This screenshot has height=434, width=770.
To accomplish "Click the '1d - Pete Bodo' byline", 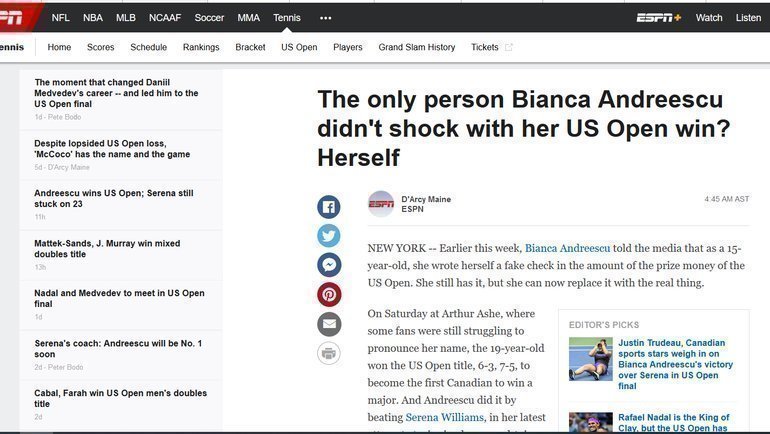I will coord(57,117).
